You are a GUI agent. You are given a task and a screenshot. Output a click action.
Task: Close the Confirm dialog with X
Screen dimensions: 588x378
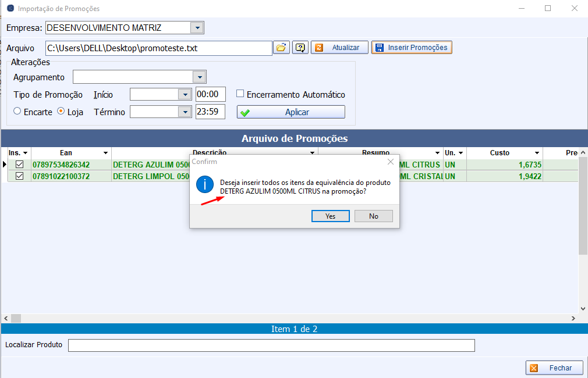pos(391,162)
